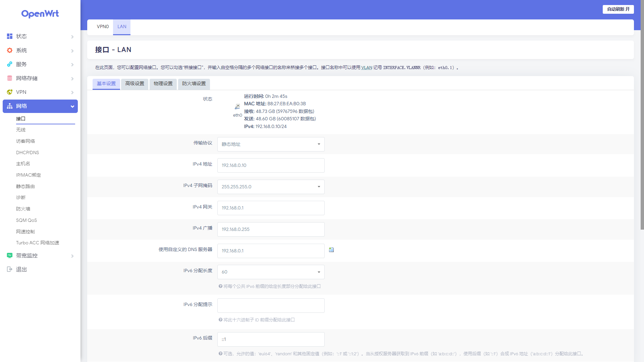Switch to the 物理设置 tab

tap(163, 84)
